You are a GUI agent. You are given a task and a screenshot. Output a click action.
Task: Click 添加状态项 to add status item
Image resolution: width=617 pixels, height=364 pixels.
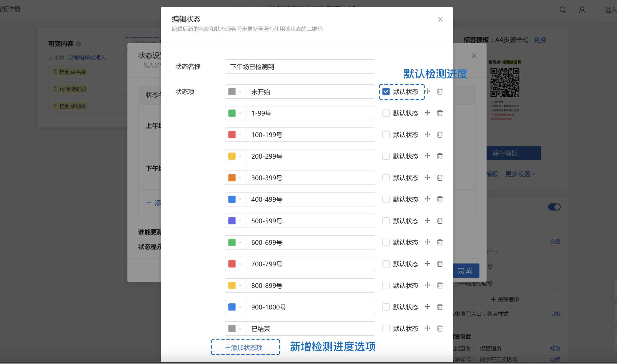[x=244, y=348]
